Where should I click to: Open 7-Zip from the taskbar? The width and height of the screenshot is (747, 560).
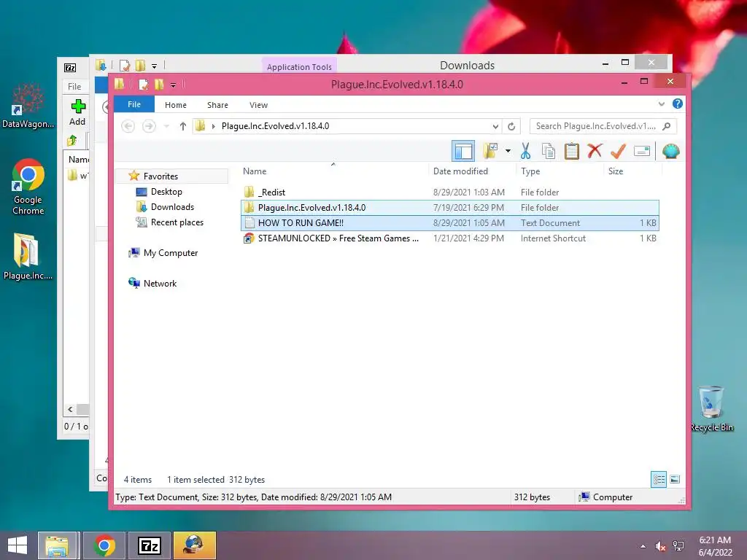pyautogui.click(x=149, y=545)
